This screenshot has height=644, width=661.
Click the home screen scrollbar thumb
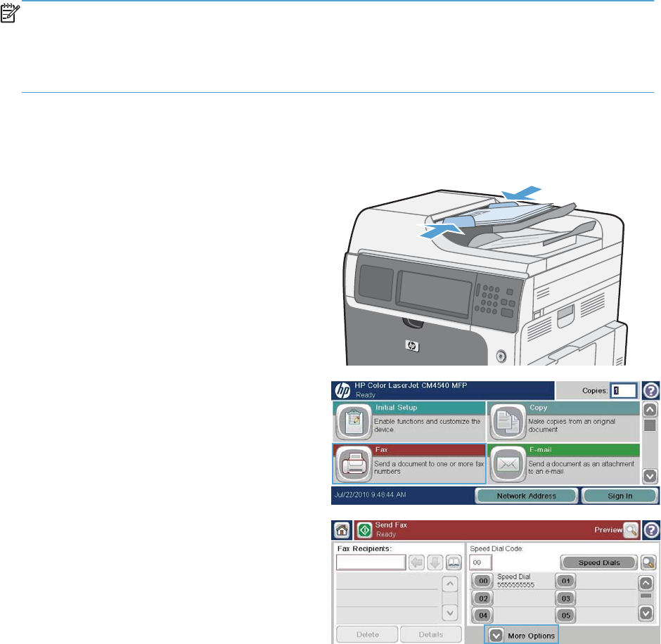[650, 425]
